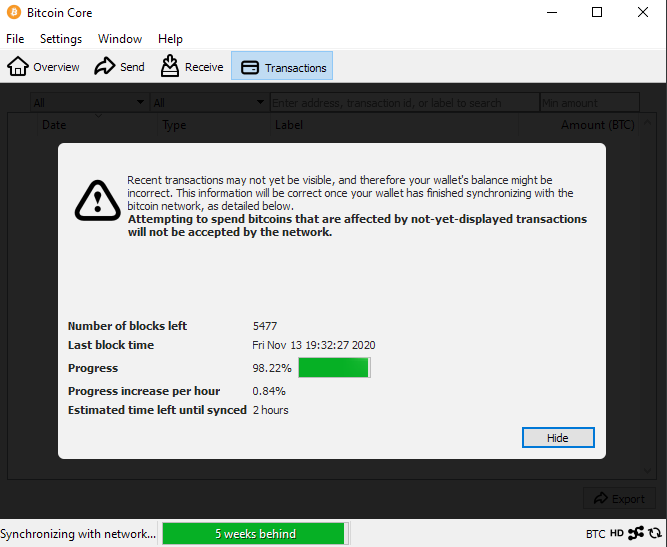Click the Min amount field

590,103
